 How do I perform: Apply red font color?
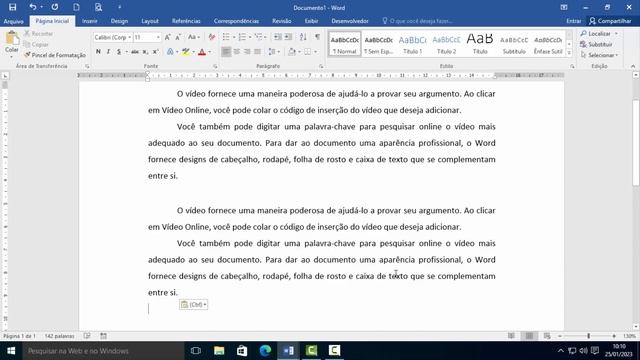[x=202, y=52]
